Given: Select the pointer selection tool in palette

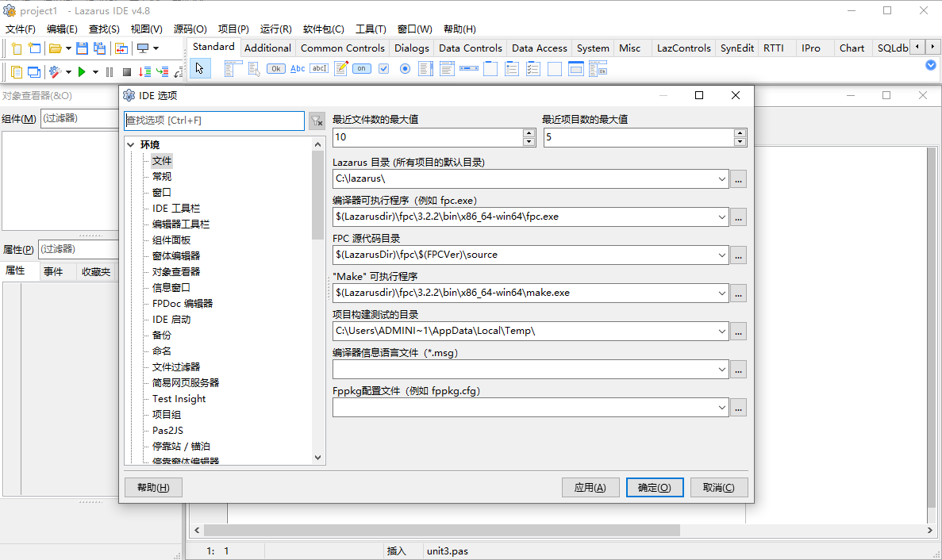Looking at the screenshot, I should coord(200,69).
